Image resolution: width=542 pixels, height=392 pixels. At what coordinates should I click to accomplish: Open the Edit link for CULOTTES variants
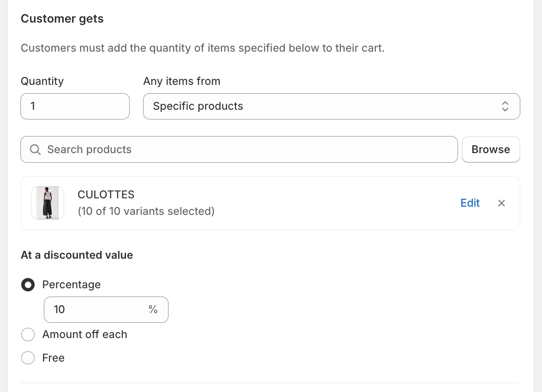point(470,203)
